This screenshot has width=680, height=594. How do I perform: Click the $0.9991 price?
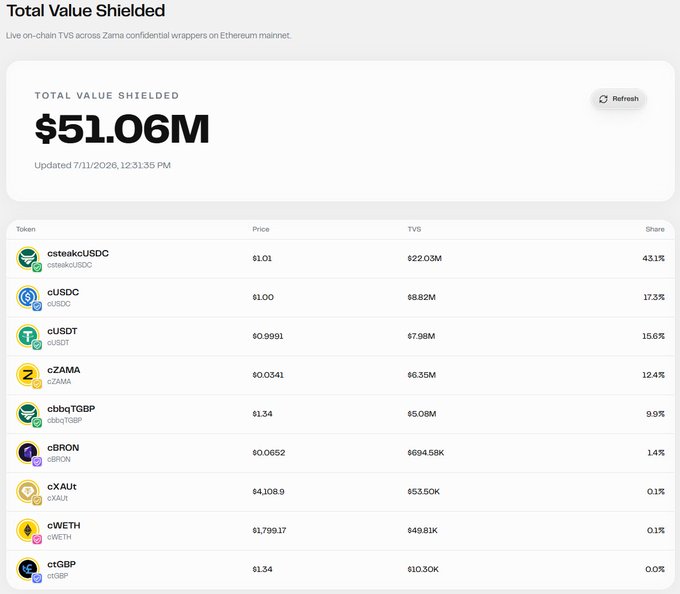268,336
